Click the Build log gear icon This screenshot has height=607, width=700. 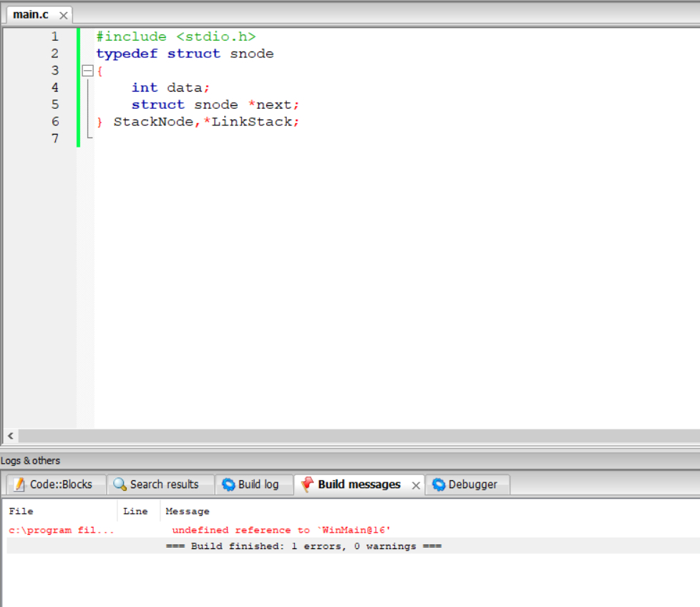(228, 485)
